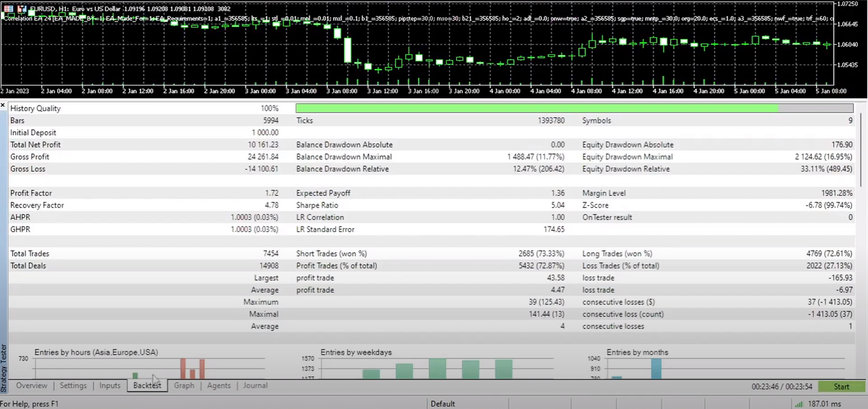
Task: Click the Default profile in status bar
Action: pyautogui.click(x=443, y=404)
